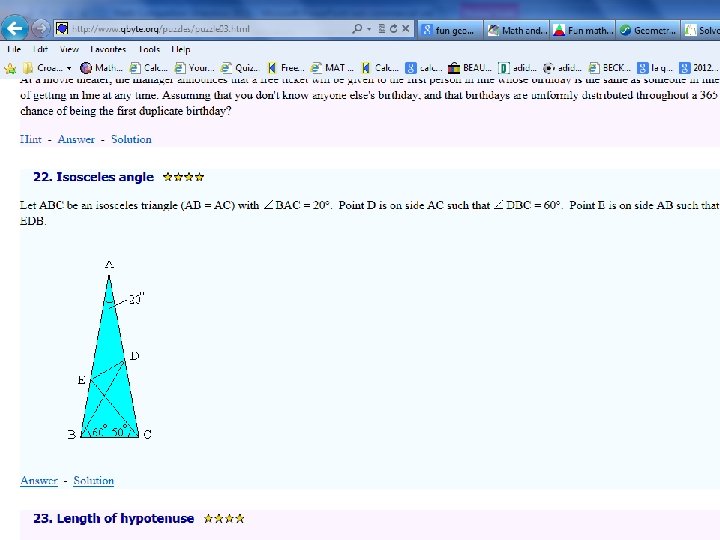Open the address bar autocomplete dropdown arrow
720x540 pixels.
(x=369, y=28)
